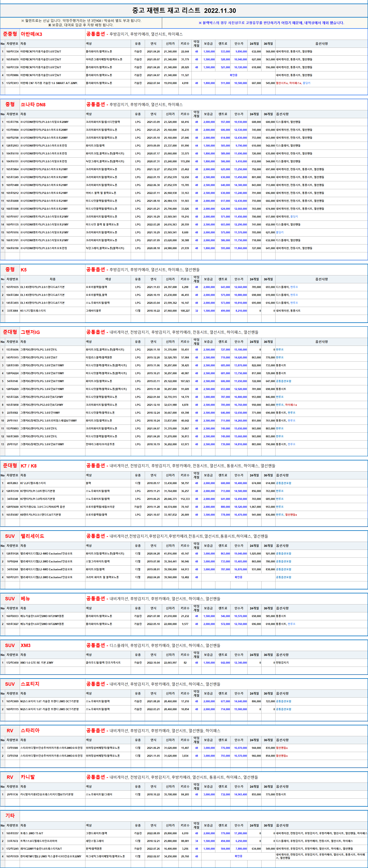Select car model 'K5 1.7디젤프레스티지'
The height and width of the screenshot is (868, 368).
(x=53, y=311)
